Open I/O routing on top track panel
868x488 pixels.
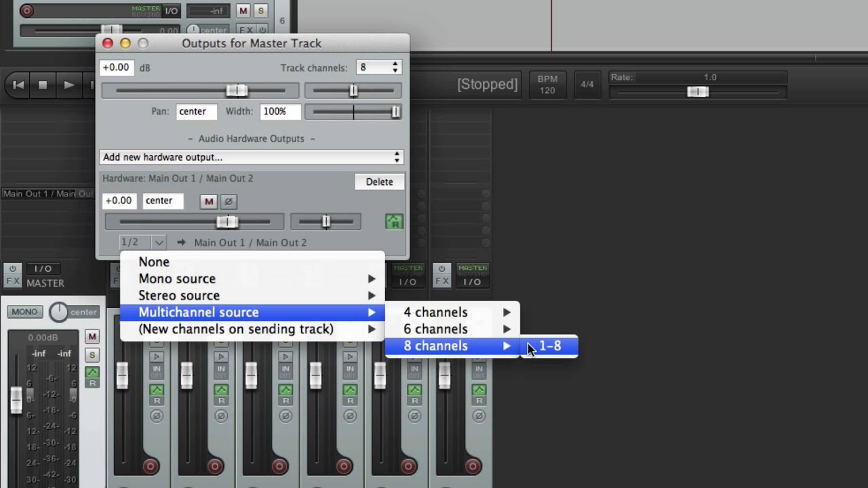172,11
